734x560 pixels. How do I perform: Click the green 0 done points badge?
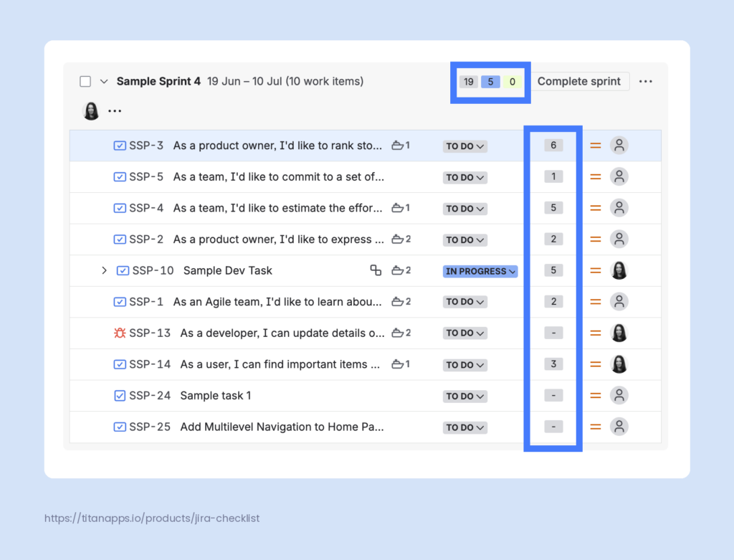512,82
